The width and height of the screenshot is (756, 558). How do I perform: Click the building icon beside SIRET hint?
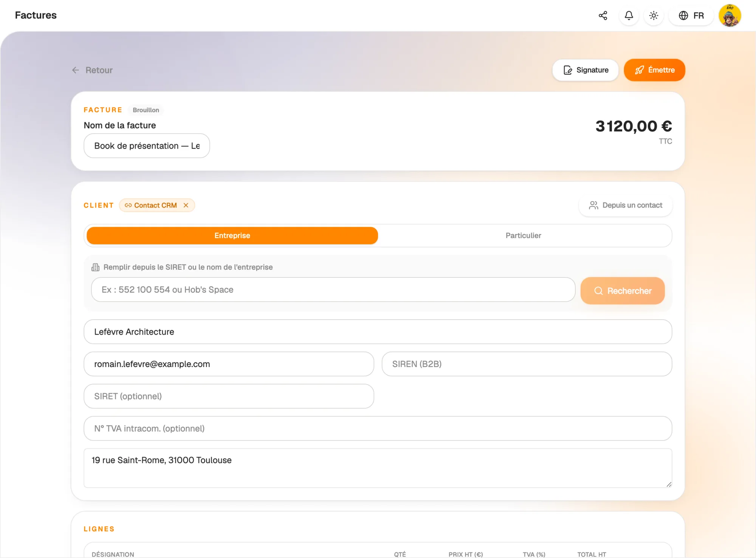point(95,267)
